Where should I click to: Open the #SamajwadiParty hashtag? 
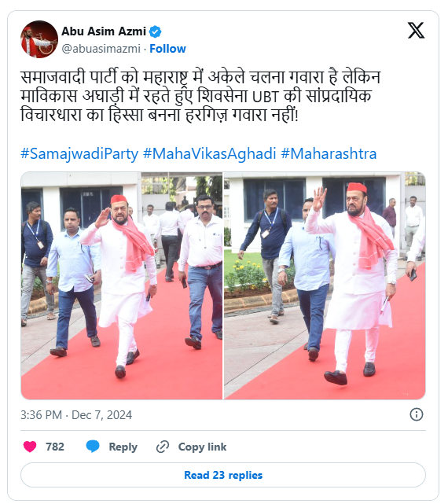79,153
